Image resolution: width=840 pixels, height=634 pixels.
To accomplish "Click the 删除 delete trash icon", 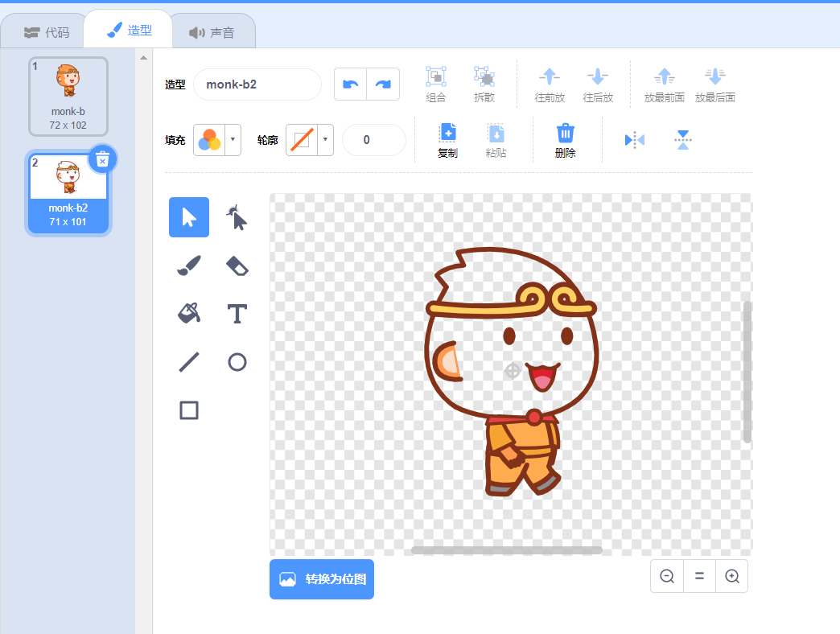I will coord(565,133).
